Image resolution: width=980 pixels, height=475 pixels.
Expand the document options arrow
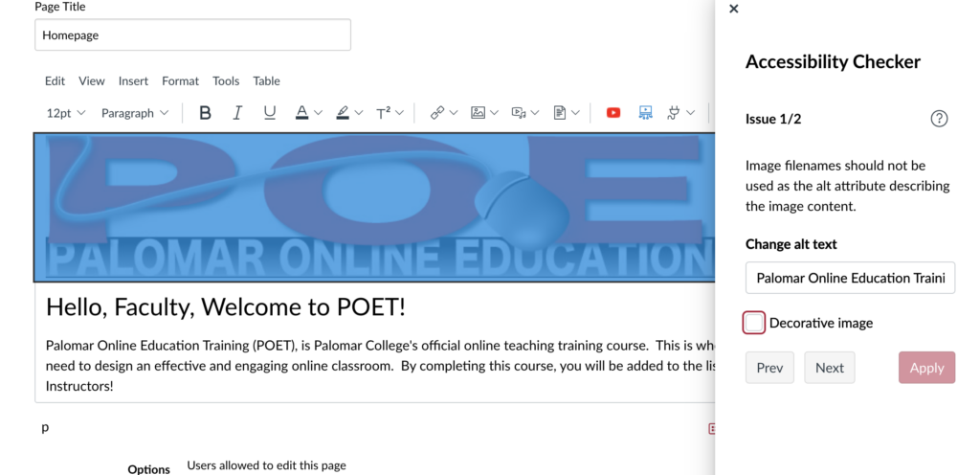click(575, 113)
